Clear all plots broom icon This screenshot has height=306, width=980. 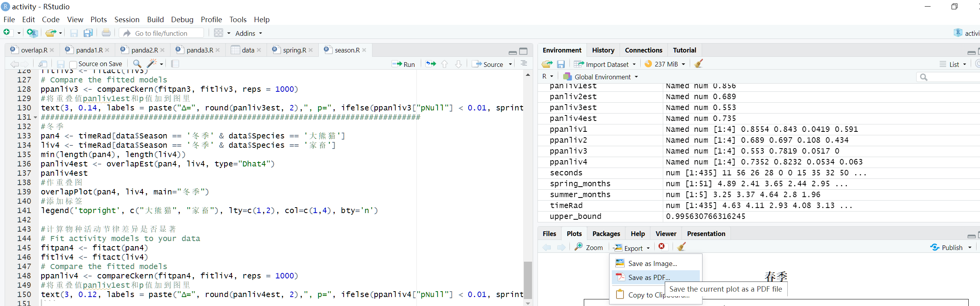[681, 247]
